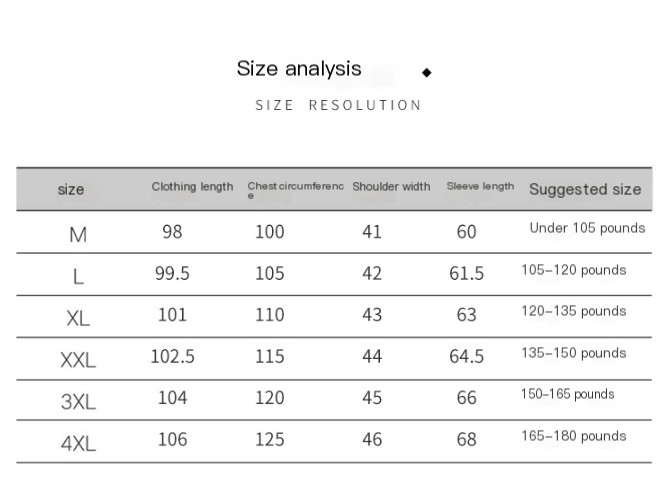Select chest circumference value 125

(269, 439)
